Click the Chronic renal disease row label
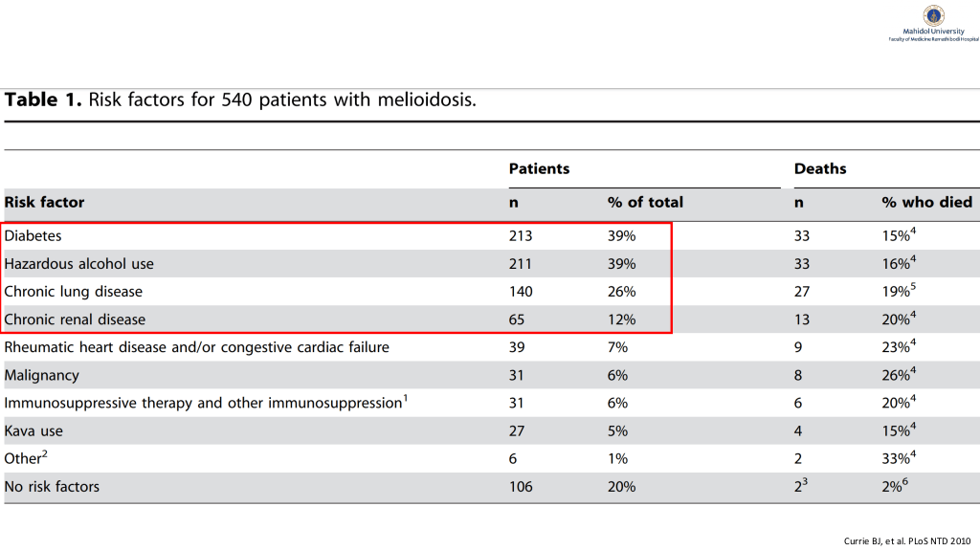This screenshot has height=551, width=980. (x=75, y=319)
